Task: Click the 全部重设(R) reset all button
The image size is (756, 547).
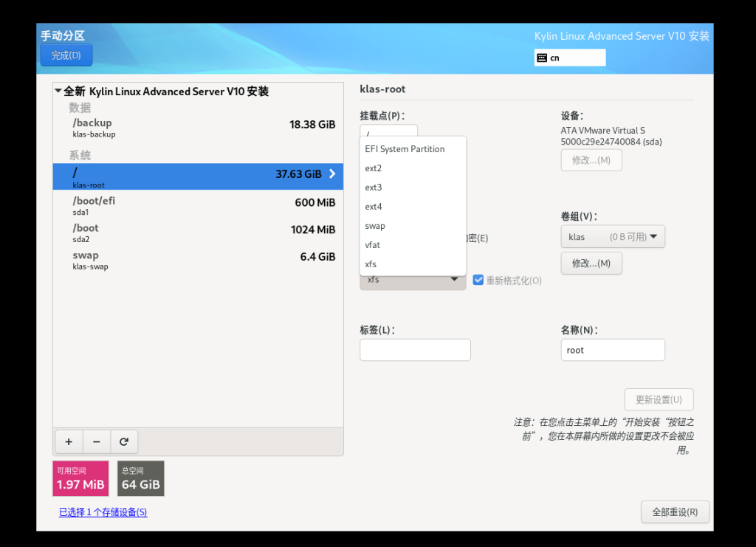Action: coord(675,512)
